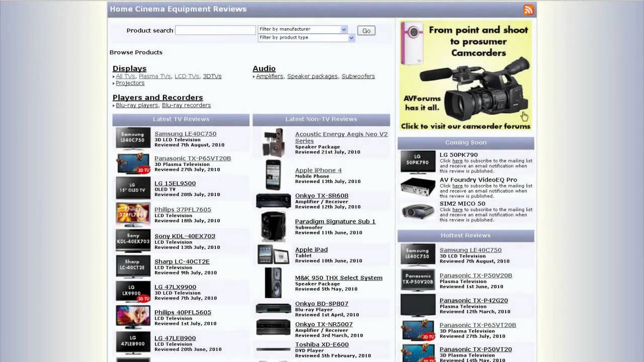The height and width of the screenshot is (362, 644).
Task: Open Panasonic TX-P42G20 link in Hottest Reviews
Action: point(474,301)
